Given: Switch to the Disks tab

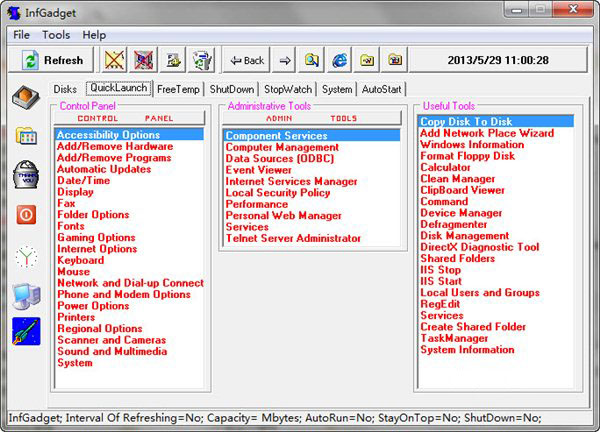Looking at the screenshot, I should click(65, 89).
